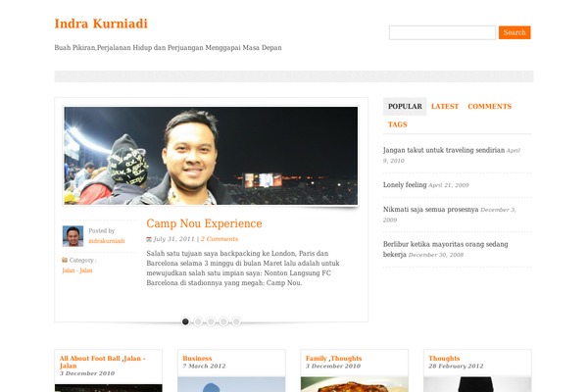This screenshot has height=392, width=588.
Task: Select the fourth slider pagination dot
Action: [x=223, y=321]
